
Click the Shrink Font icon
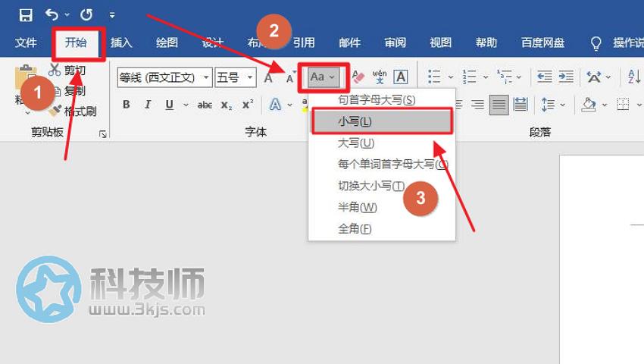tap(290, 77)
